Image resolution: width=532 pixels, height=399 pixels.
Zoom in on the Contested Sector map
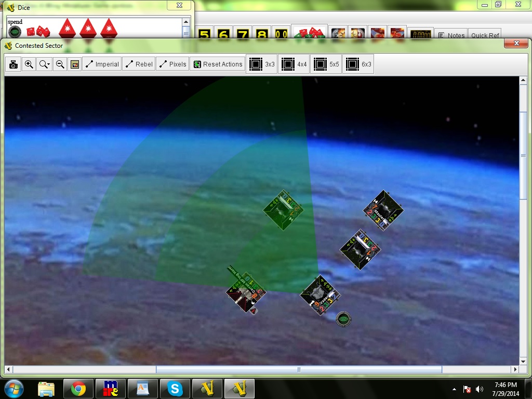[x=29, y=64]
